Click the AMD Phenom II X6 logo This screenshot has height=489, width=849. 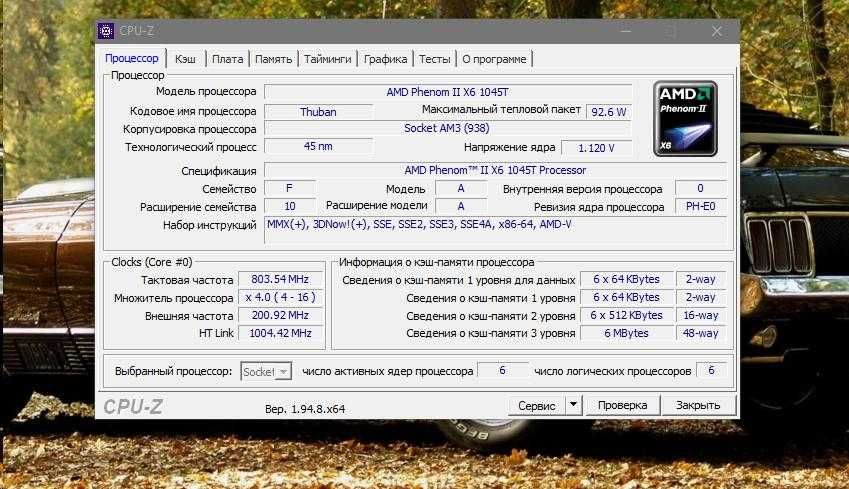tap(685, 119)
